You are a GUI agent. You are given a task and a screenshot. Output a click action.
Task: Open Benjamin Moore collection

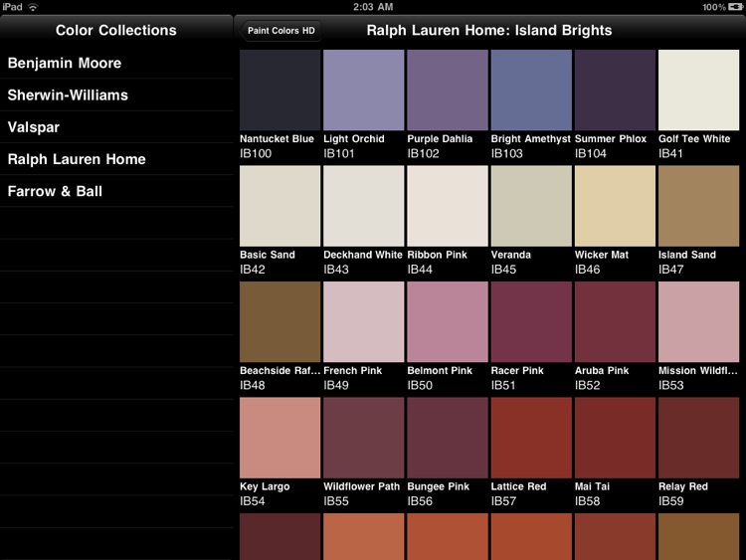coord(116,63)
